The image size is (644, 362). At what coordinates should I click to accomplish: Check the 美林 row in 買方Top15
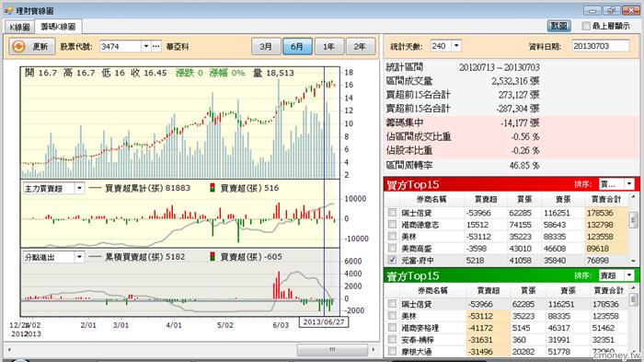[x=392, y=237]
